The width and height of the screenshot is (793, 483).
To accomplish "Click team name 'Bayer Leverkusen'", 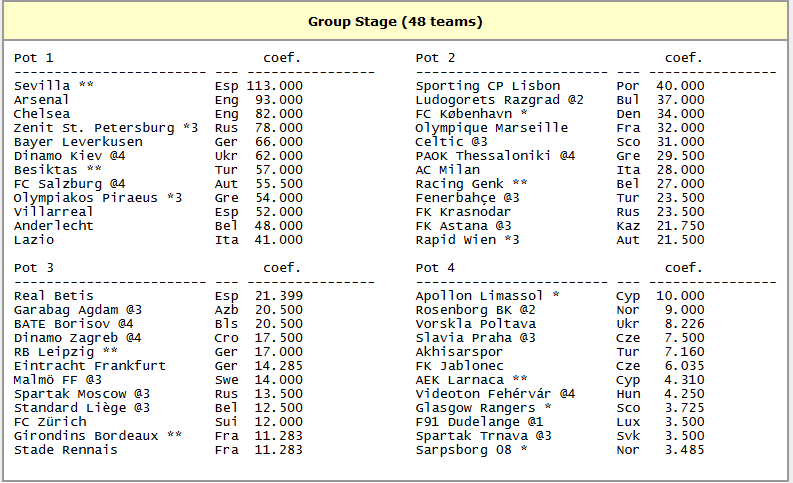I will (x=78, y=142).
